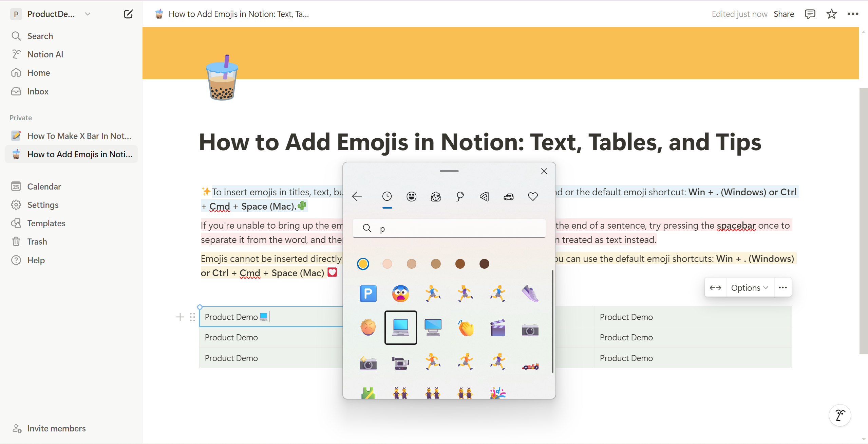Screen dimensions: 868x444
Task: Click the main page vertical scrollbar
Action: click(x=863, y=221)
